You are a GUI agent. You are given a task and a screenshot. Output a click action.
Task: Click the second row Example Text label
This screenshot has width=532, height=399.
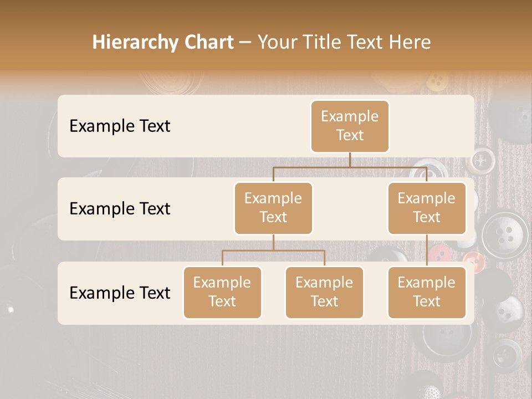119,209
